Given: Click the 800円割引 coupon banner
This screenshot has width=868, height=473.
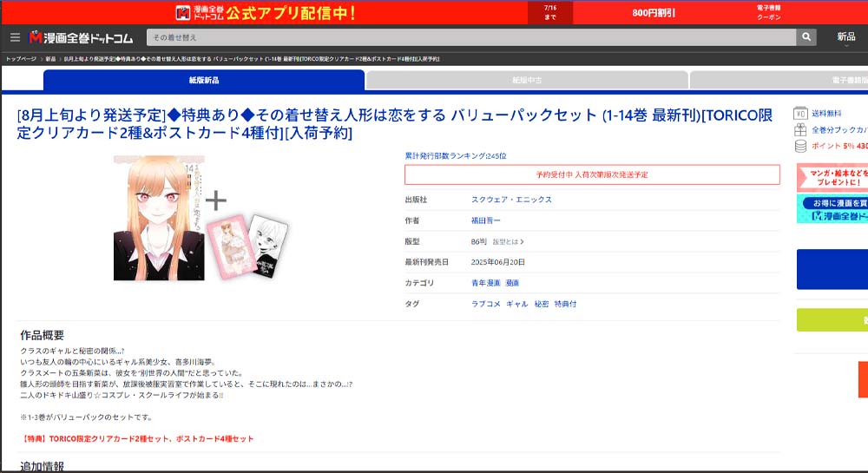Looking at the screenshot, I should pyautogui.click(x=654, y=13).
